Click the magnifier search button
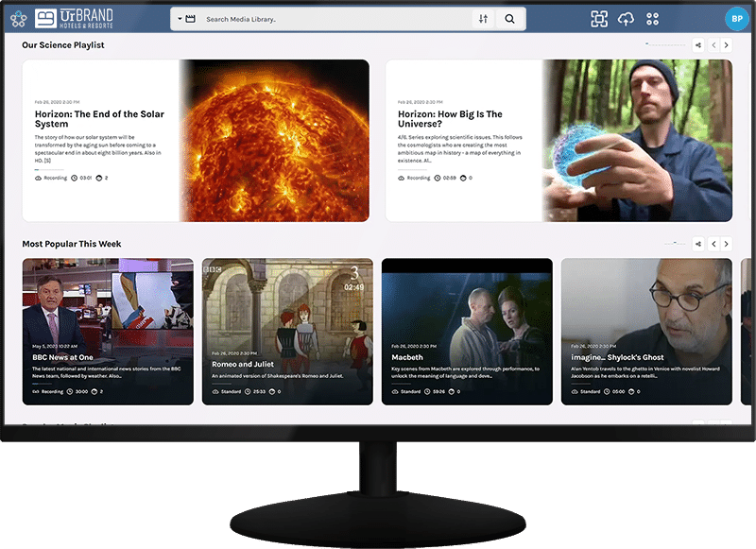The image size is (756, 549). click(509, 19)
